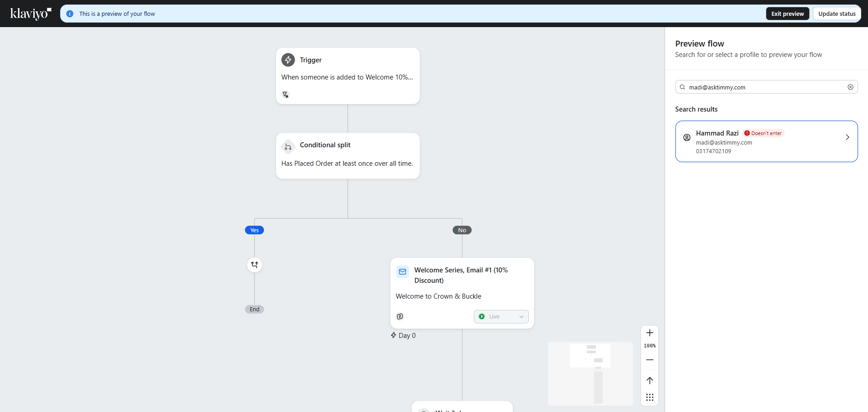This screenshot has width=868, height=412.
Task: Click the email envelope icon on Welcome Series
Action: click(x=402, y=272)
